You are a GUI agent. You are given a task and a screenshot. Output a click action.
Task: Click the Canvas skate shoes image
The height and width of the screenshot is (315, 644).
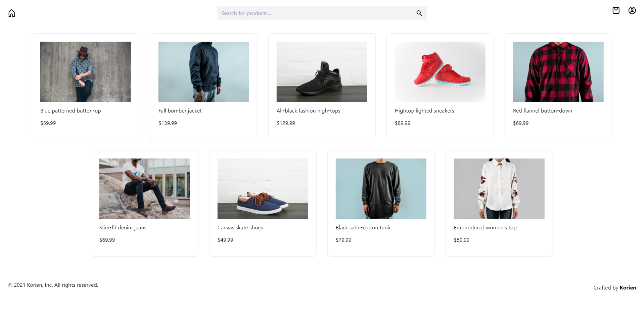coord(263,188)
